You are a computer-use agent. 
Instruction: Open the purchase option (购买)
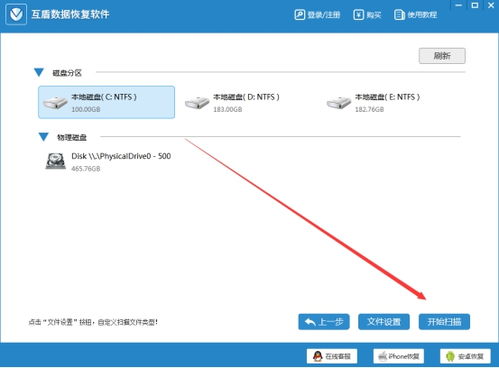click(x=367, y=15)
